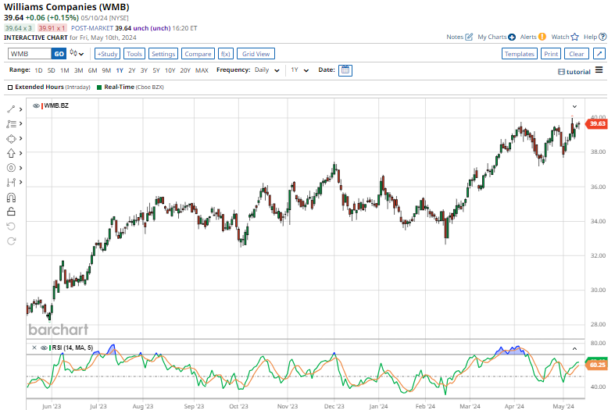Click the lock drawings icon

click(12, 211)
